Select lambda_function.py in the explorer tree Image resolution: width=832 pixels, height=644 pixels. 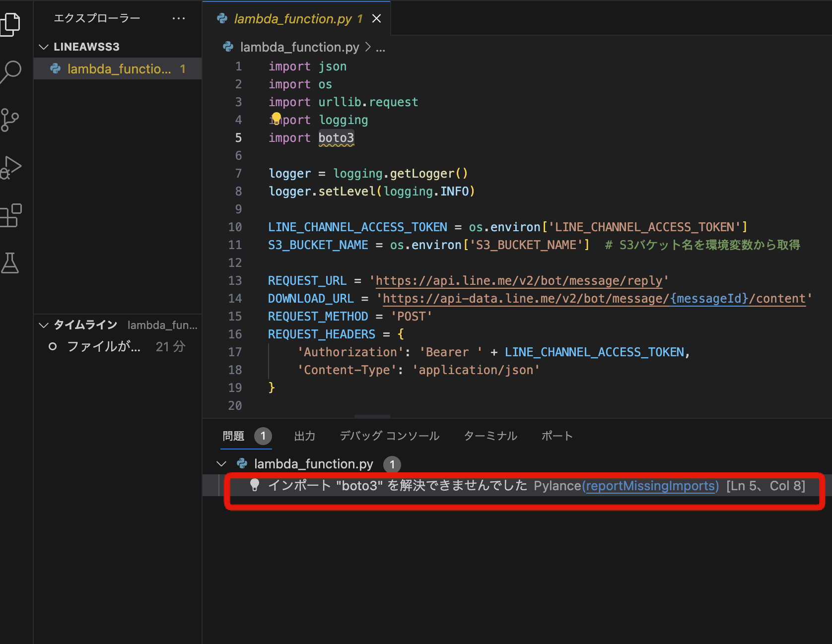coord(118,68)
